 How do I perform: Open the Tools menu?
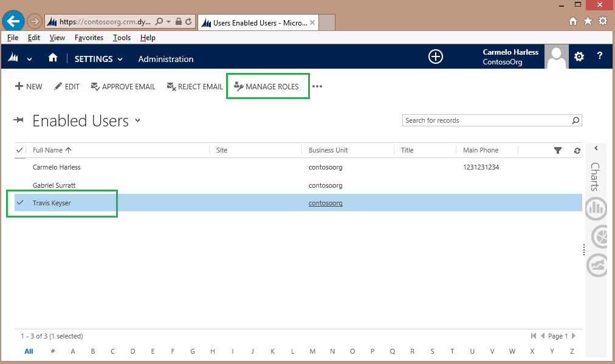[x=122, y=38]
